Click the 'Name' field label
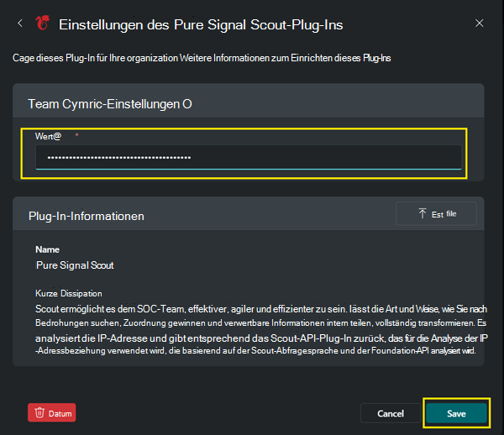Screen dimensions: 504x435 coord(47,249)
